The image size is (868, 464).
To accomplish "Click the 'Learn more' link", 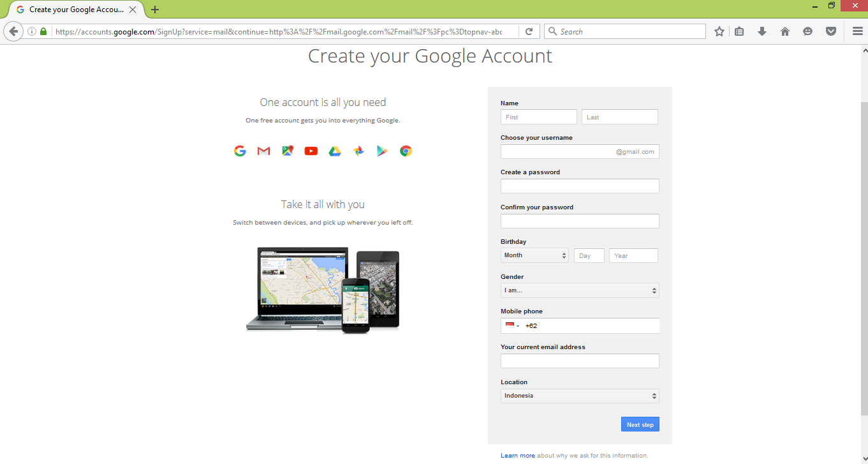I will 518,456.
